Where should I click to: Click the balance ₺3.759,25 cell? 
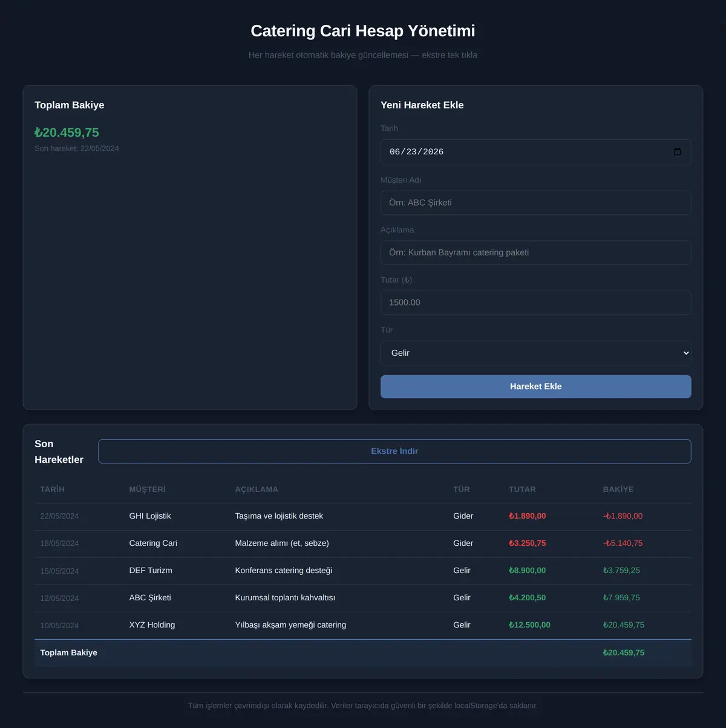621,571
